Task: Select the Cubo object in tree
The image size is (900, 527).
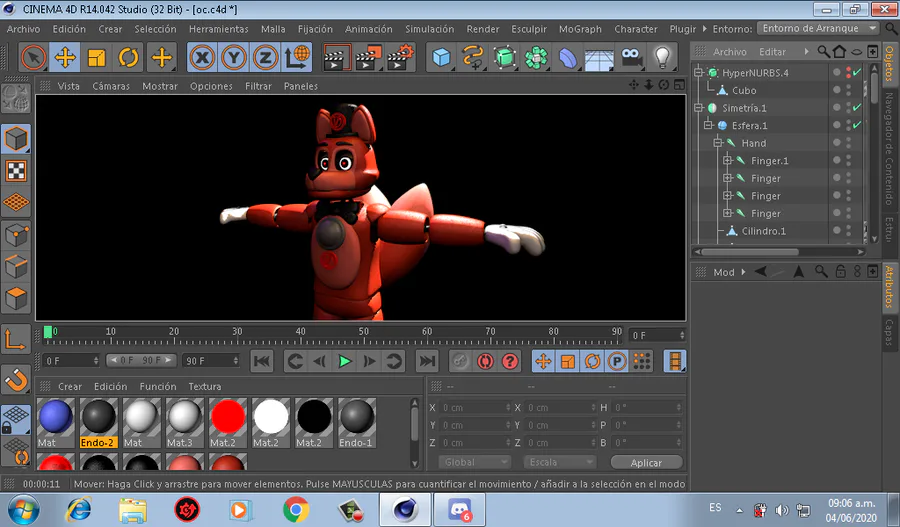Action: [744, 90]
